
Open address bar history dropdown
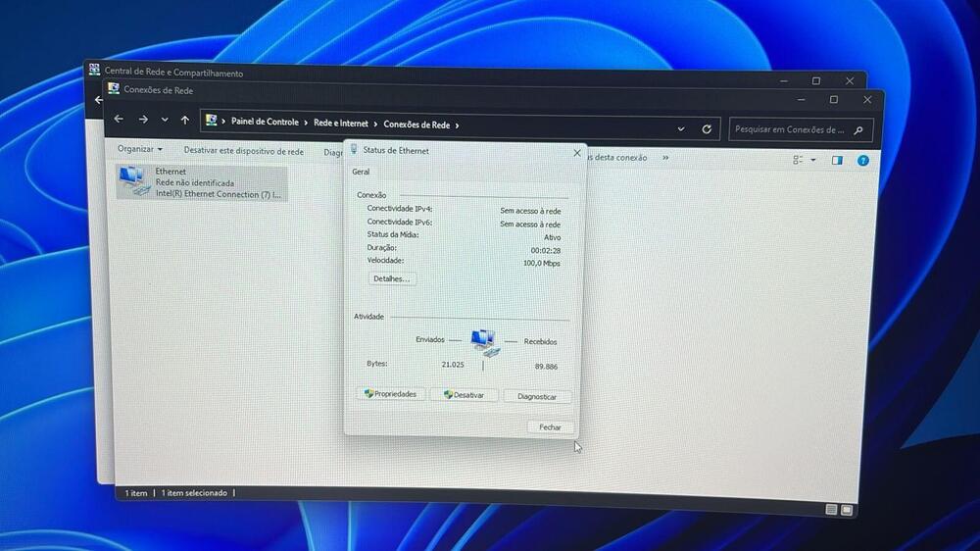tap(681, 128)
